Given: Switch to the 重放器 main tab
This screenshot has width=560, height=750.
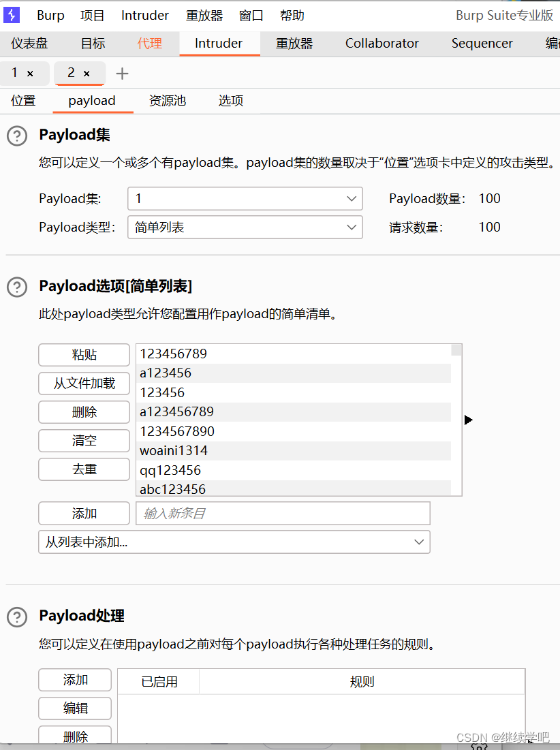Looking at the screenshot, I should click(x=294, y=44).
